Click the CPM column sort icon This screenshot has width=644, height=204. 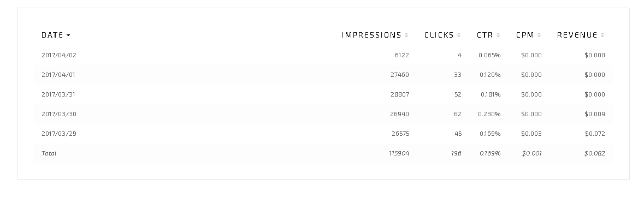[539, 35]
